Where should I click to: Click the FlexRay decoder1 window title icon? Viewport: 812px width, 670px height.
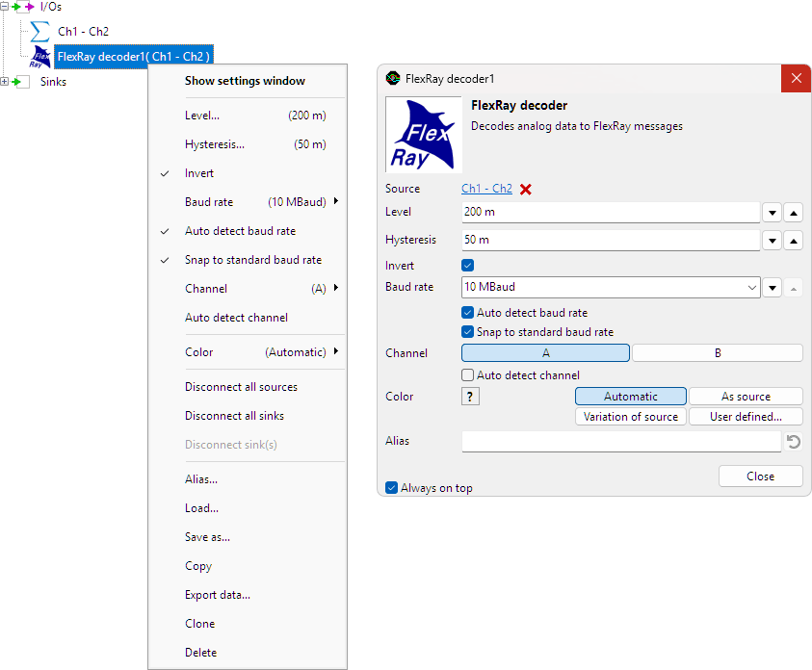tap(393, 78)
